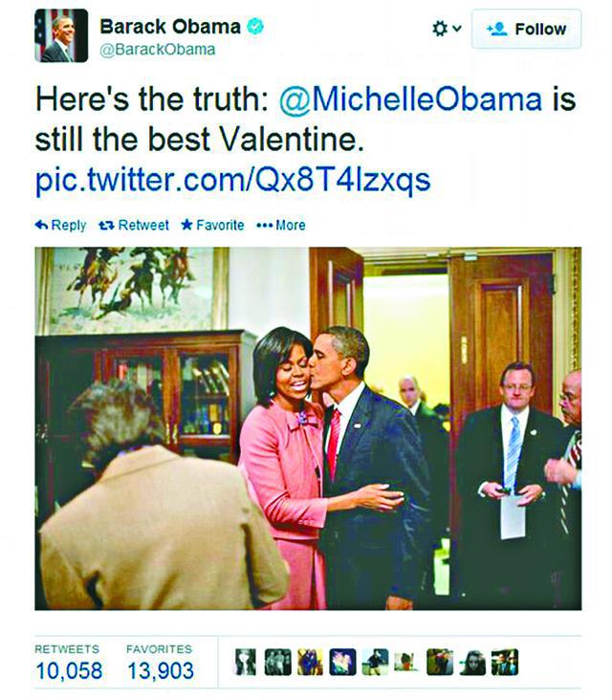Click the Follow button
612x700 pixels.
pyautogui.click(x=527, y=29)
